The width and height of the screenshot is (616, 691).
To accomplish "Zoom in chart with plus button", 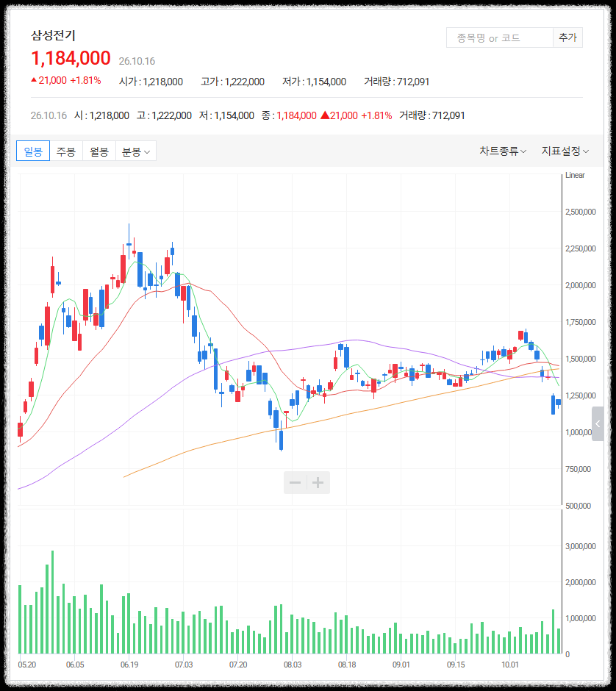I will pos(318,482).
